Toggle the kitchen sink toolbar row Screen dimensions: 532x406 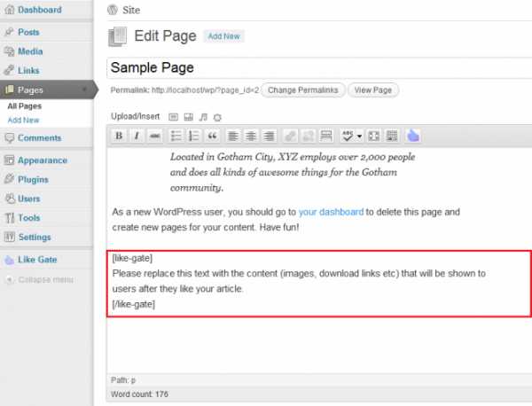coord(391,136)
